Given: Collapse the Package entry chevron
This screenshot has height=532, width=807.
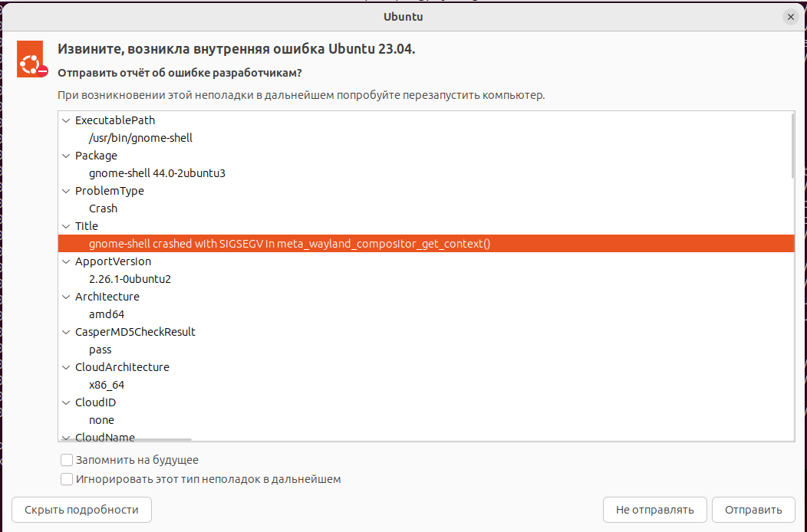Looking at the screenshot, I should pos(65,156).
